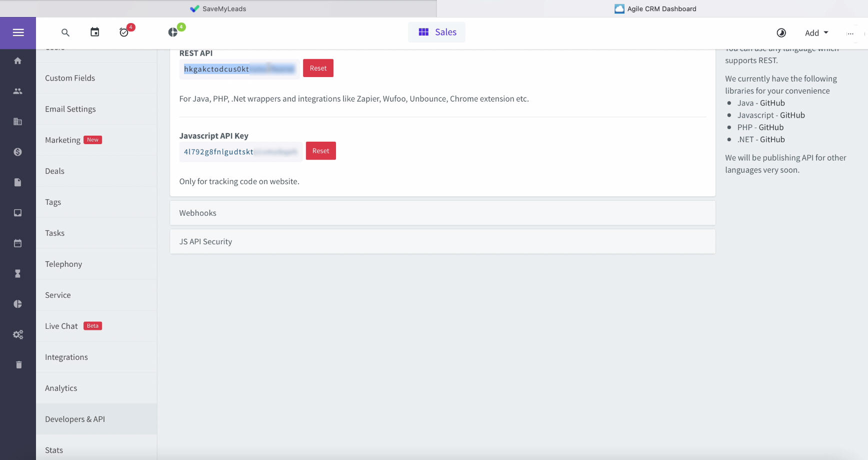Image resolution: width=868 pixels, height=460 pixels.
Task: Open Documents file icon in sidebar
Action: click(18, 182)
